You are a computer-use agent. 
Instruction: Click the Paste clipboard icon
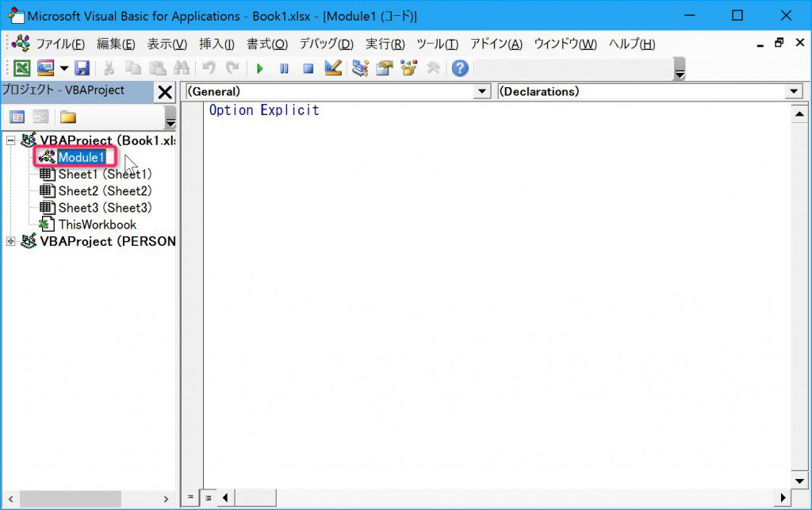(158, 68)
